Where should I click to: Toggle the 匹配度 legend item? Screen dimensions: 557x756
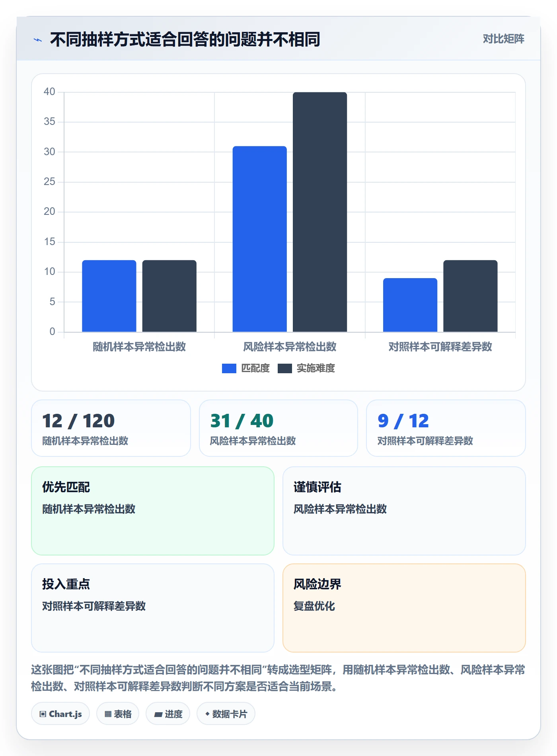tap(246, 368)
